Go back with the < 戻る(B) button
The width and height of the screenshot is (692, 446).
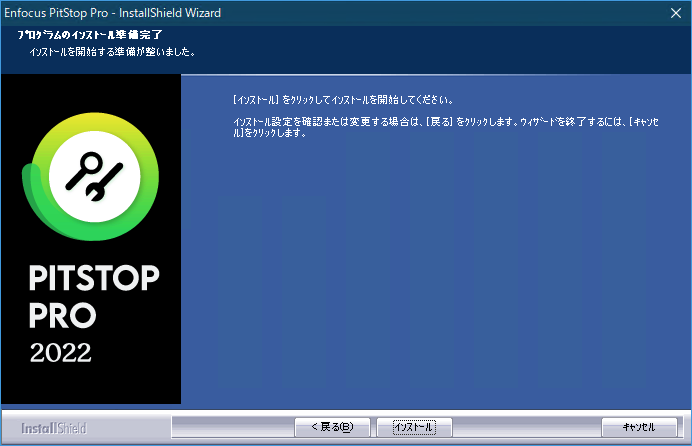(x=332, y=427)
